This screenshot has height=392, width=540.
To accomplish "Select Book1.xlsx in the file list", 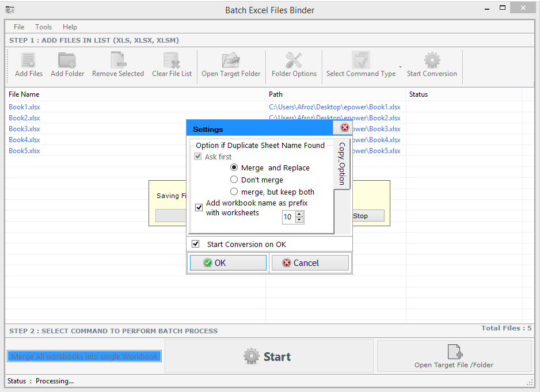I will [x=24, y=107].
